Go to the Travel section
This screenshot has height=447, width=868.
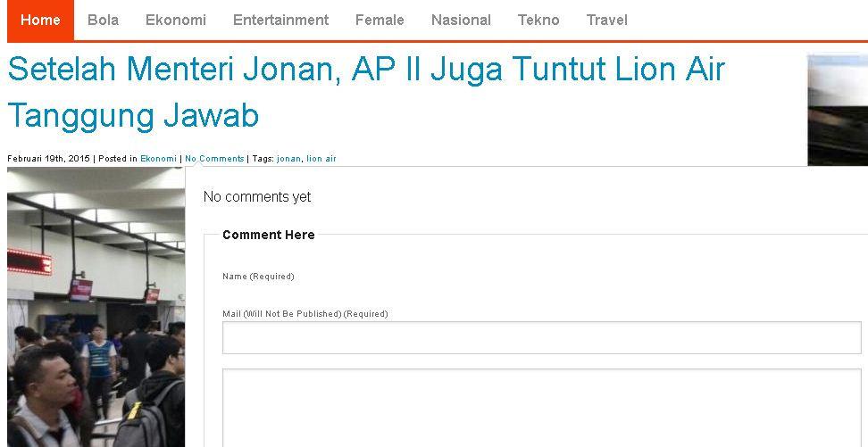[606, 20]
